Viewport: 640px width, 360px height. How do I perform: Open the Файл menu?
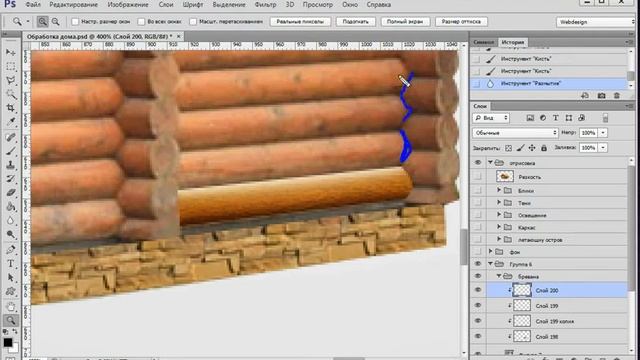tap(33, 5)
